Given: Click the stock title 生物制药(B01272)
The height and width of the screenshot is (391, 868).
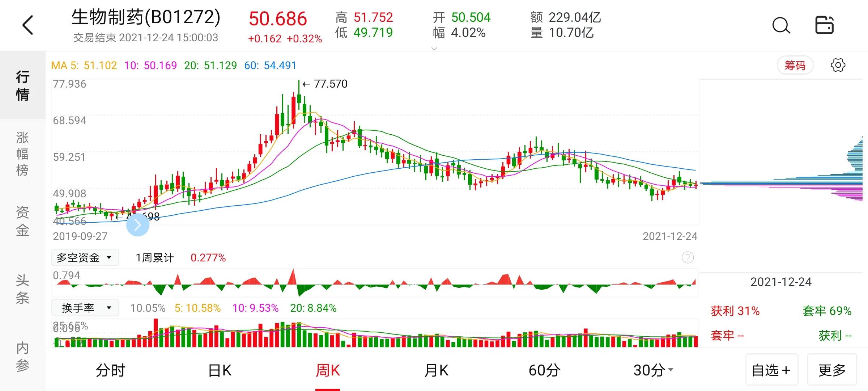Looking at the screenshot, I should (146, 17).
